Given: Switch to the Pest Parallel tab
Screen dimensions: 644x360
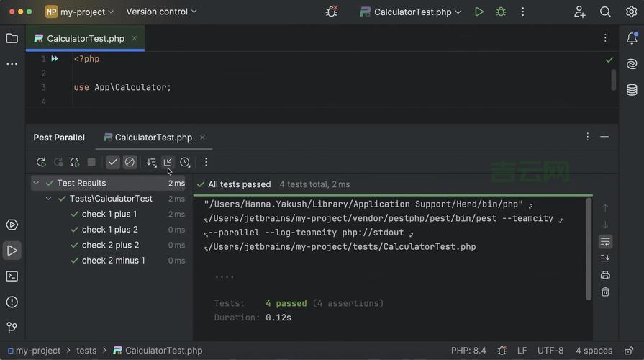Looking at the screenshot, I should tap(59, 138).
